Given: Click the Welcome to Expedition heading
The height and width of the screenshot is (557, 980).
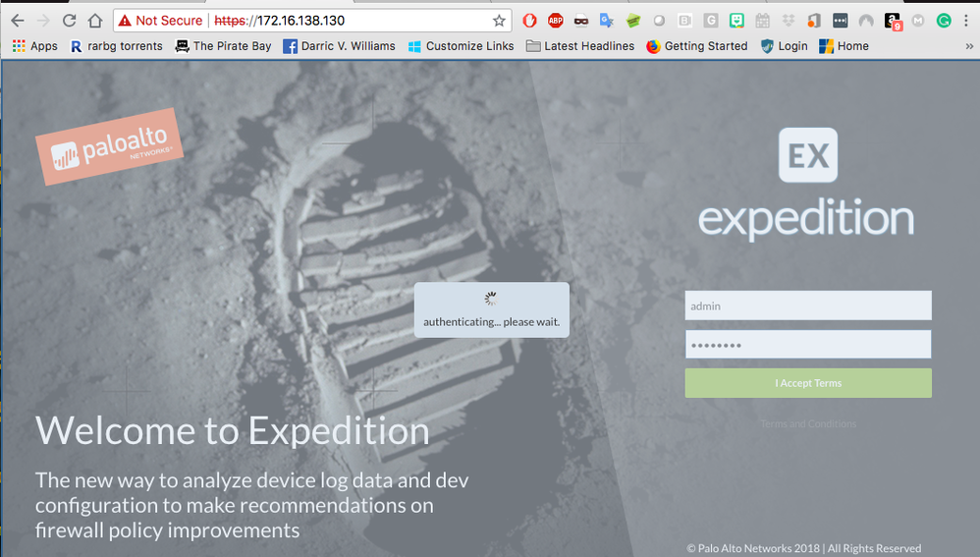Looking at the screenshot, I should 233,431.
